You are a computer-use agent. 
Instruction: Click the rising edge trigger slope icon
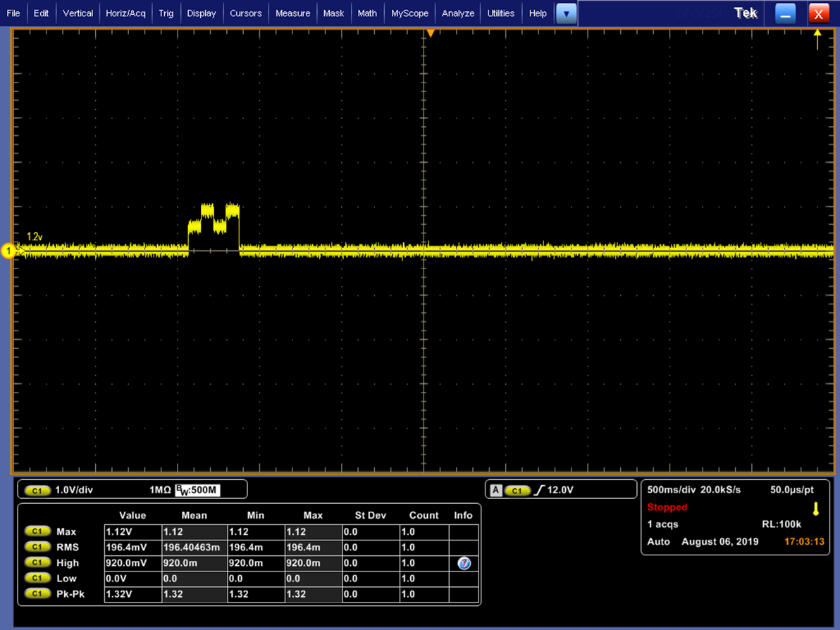tap(540, 490)
